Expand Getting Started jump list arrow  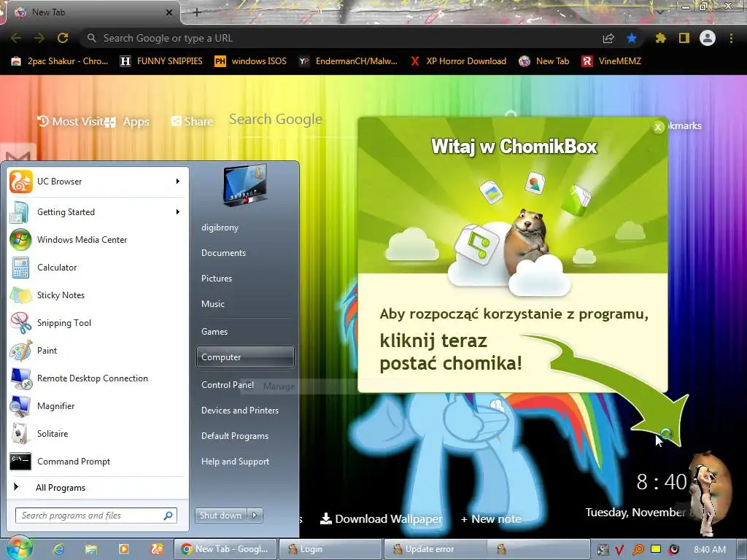pos(178,212)
